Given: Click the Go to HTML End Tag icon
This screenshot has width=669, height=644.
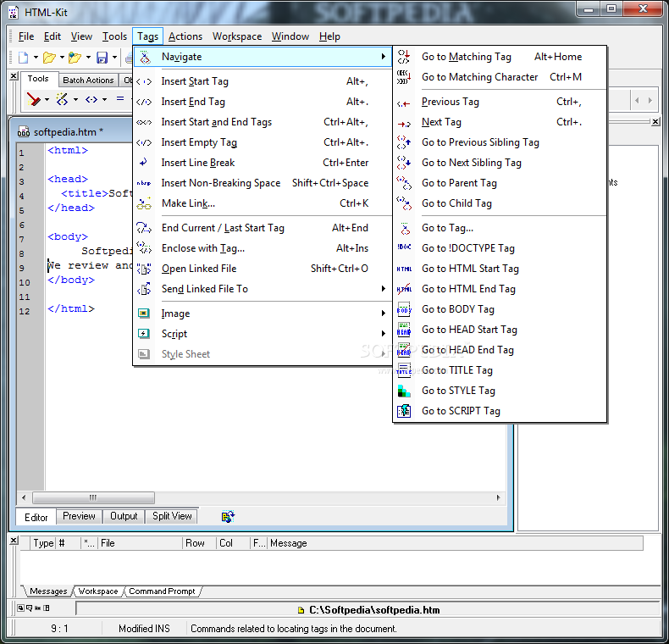Looking at the screenshot, I should (x=404, y=289).
